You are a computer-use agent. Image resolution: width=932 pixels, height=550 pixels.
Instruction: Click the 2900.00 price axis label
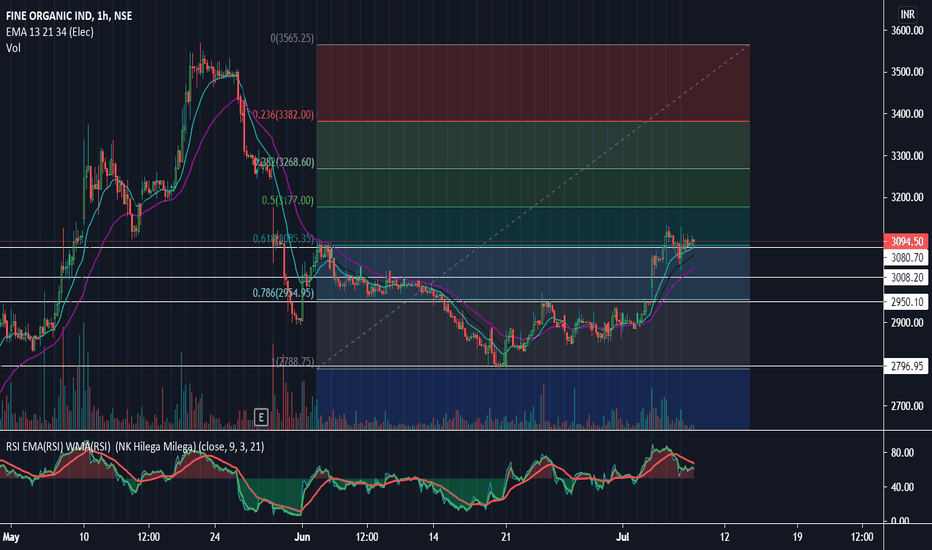907,323
